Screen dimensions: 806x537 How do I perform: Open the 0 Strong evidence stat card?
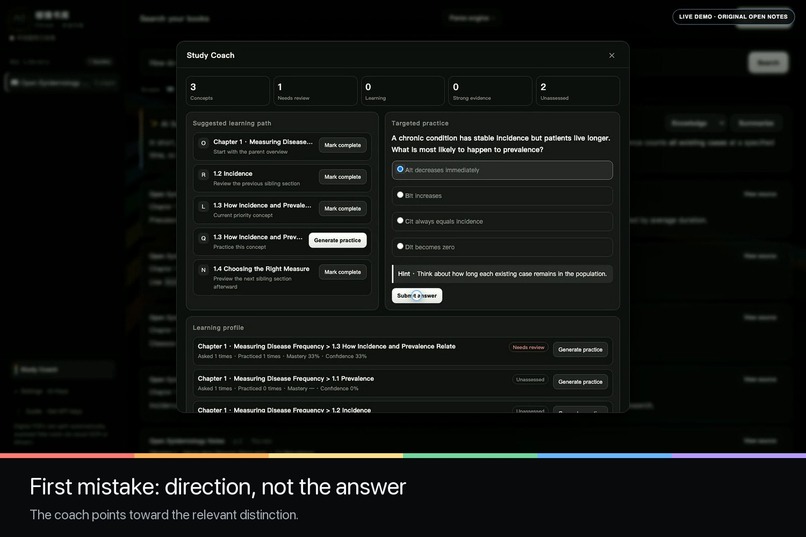tap(490, 91)
